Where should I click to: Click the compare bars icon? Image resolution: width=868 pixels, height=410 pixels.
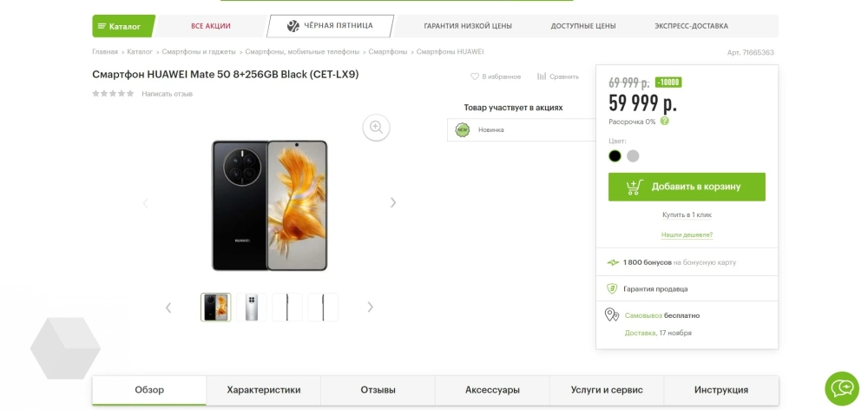542,76
